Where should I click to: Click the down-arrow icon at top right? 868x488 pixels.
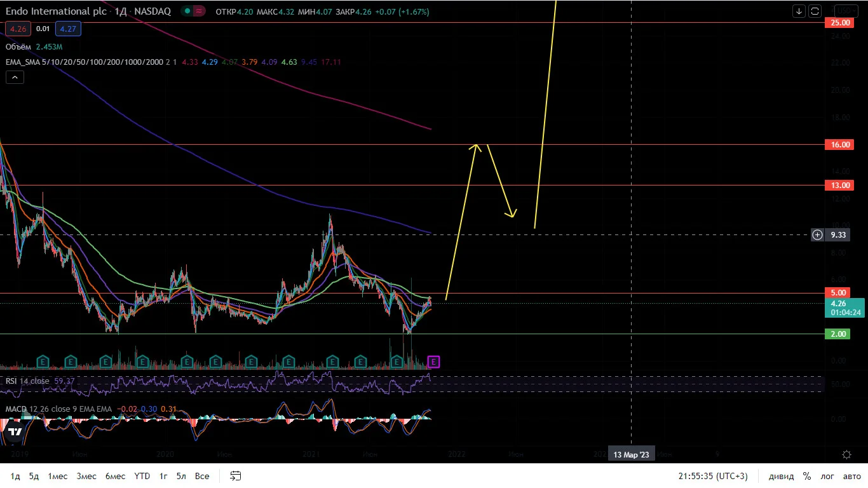click(x=799, y=11)
